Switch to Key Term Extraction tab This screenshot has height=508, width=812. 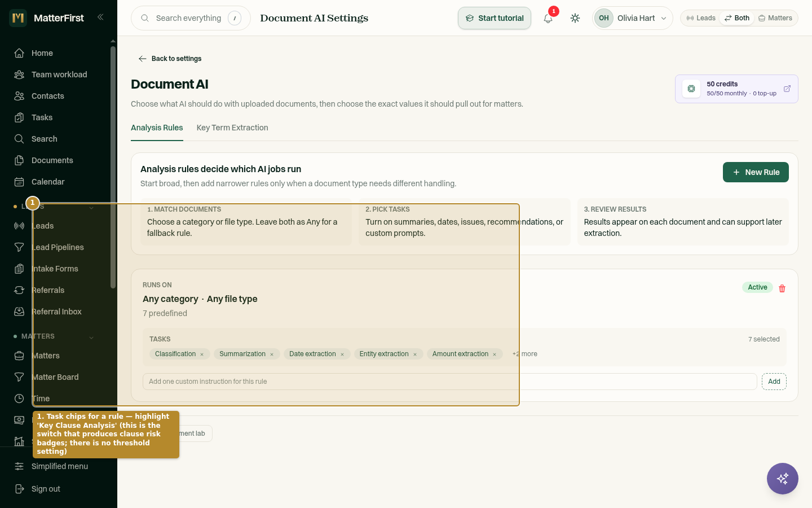click(232, 128)
